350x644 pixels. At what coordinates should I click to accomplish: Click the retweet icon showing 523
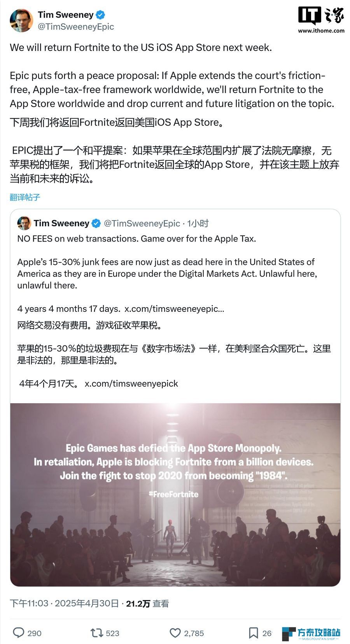(x=96, y=633)
